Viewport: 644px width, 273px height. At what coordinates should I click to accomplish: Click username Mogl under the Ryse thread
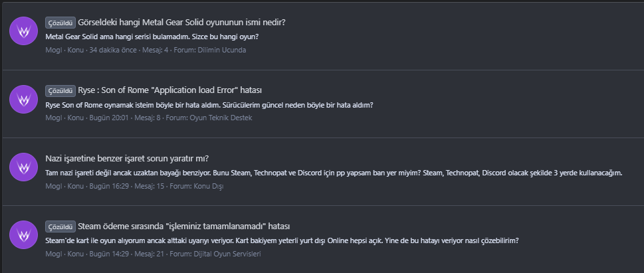53,118
